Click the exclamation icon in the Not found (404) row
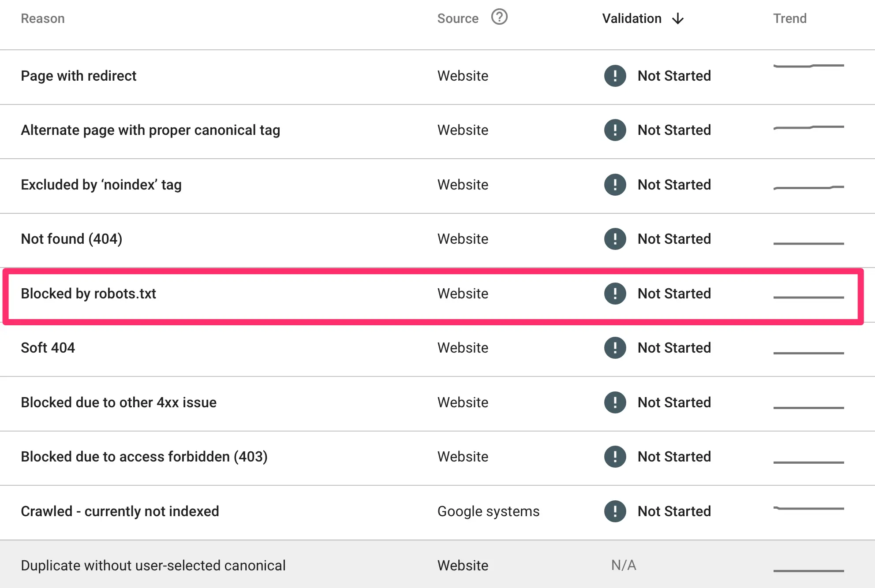 pyautogui.click(x=615, y=239)
